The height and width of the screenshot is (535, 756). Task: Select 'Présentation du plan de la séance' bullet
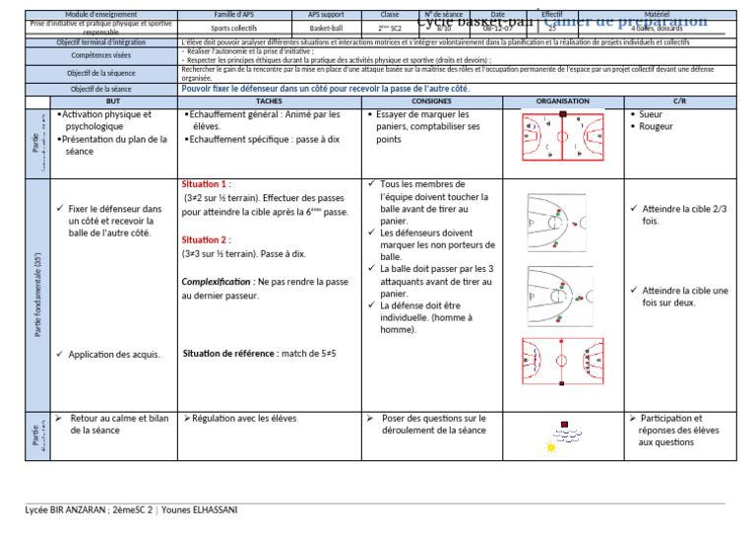tap(112, 145)
